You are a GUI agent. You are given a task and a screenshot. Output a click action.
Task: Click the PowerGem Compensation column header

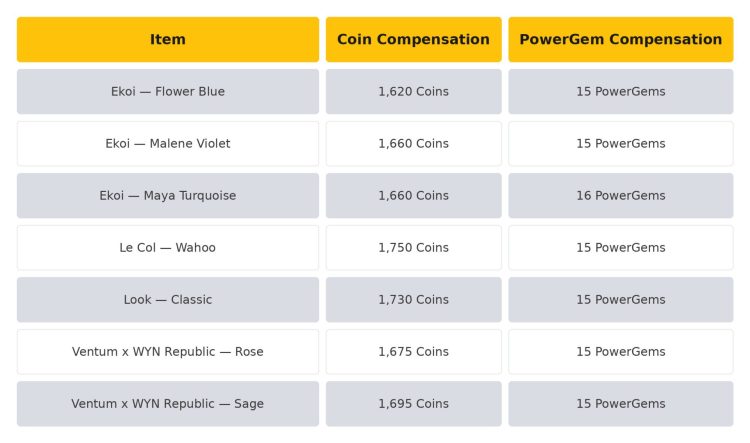[621, 40]
